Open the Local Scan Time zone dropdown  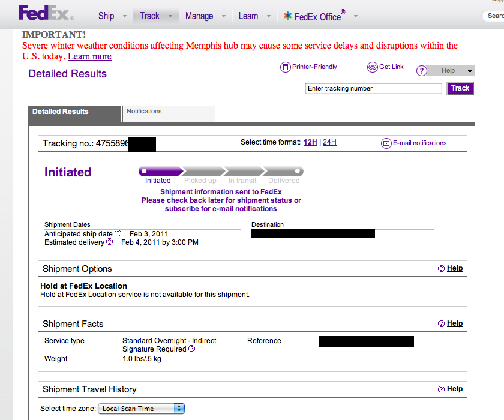point(142,409)
